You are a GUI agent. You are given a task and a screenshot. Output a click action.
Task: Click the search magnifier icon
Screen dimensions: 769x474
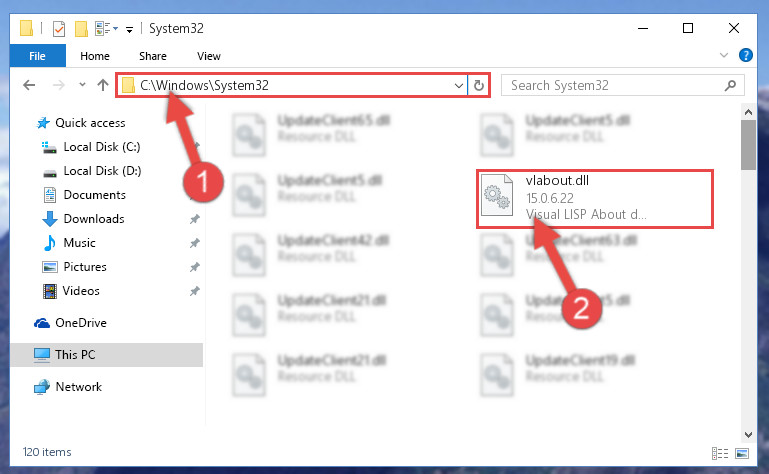[x=730, y=85]
